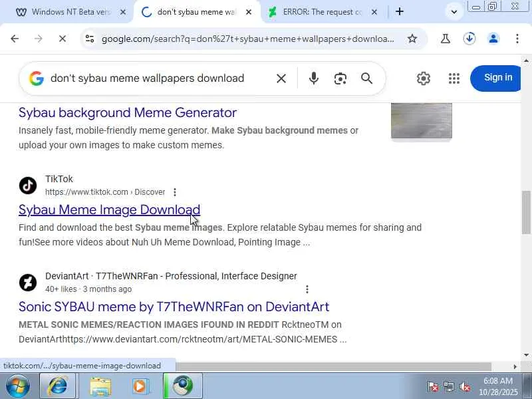Screen dimensions: 532x399
Task: Click the tiktok.com Discover URL text
Action: pyautogui.click(x=105, y=192)
